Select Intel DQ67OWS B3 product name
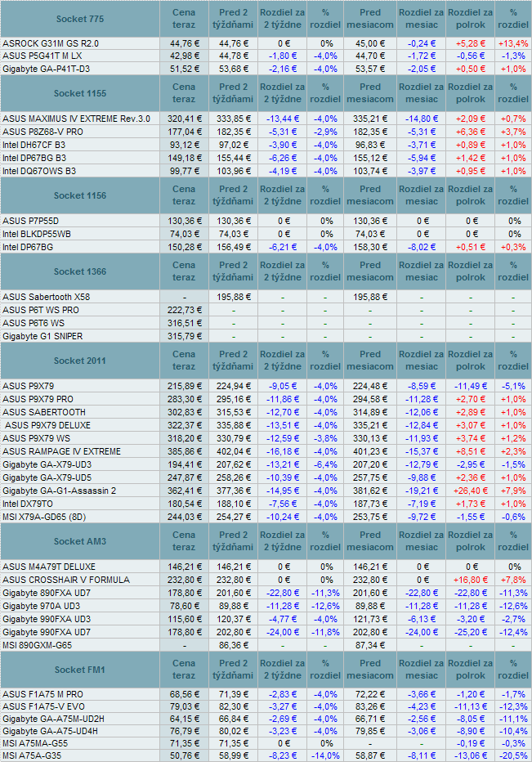 (x=39, y=171)
